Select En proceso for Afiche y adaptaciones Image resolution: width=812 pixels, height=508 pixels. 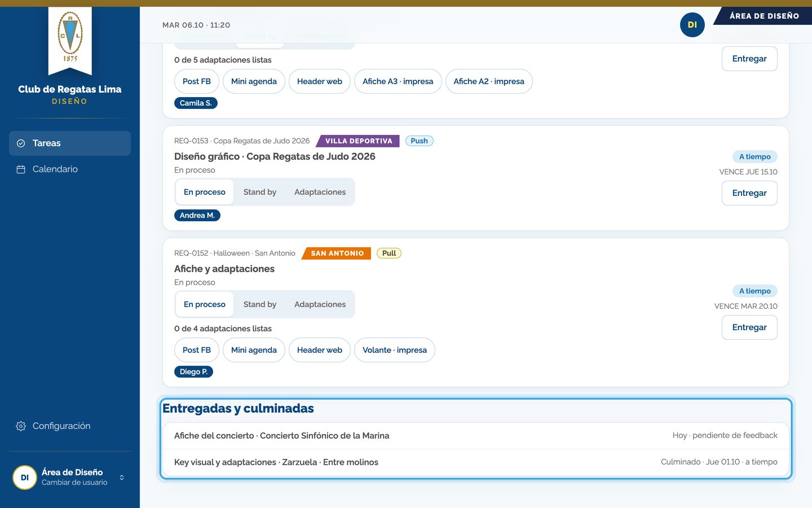coord(205,304)
